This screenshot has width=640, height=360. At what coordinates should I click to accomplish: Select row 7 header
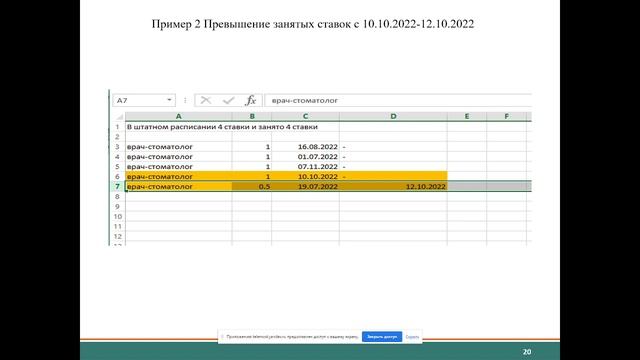pos(117,187)
